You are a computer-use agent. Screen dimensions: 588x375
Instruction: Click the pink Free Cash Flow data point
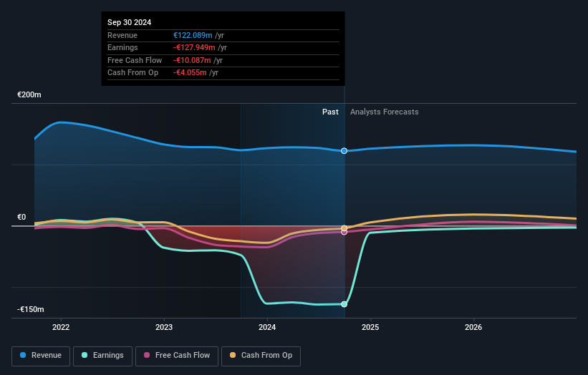pyautogui.click(x=344, y=233)
